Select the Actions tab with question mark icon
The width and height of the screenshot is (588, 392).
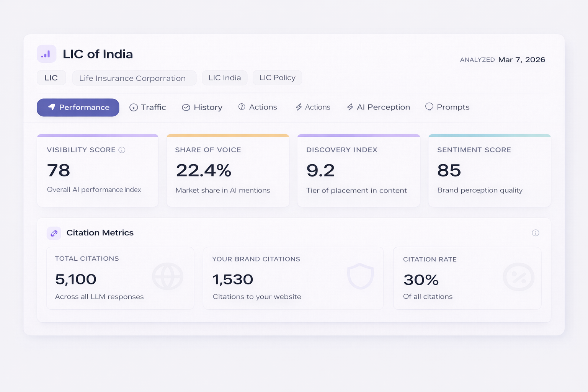click(258, 107)
